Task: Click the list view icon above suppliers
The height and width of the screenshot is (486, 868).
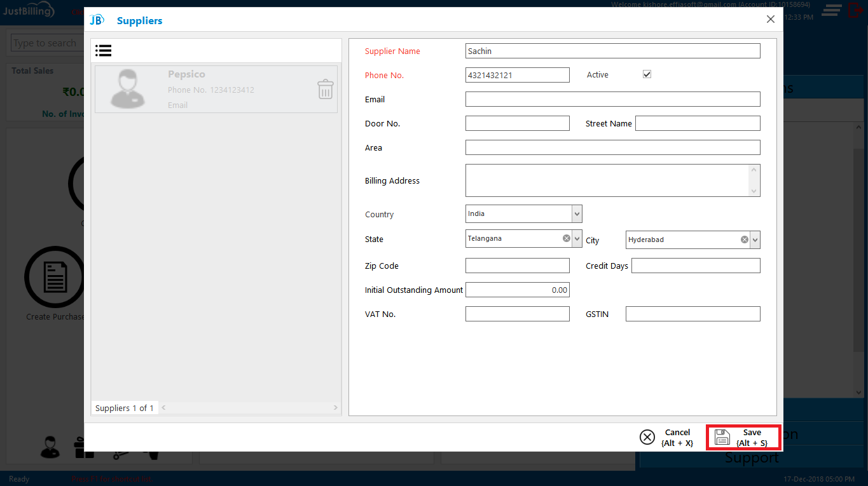Action: (x=104, y=51)
